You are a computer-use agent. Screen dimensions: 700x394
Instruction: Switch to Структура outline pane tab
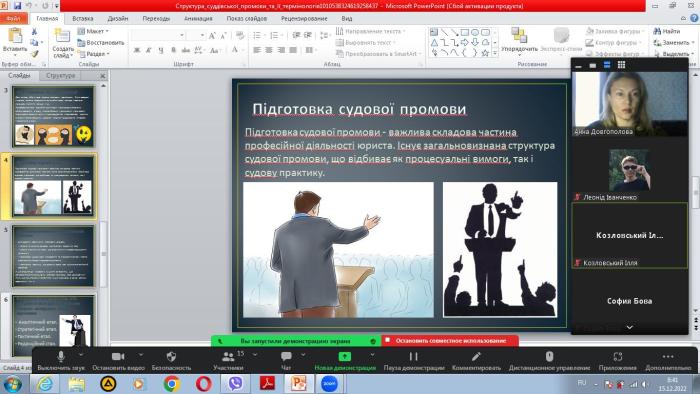click(x=60, y=75)
